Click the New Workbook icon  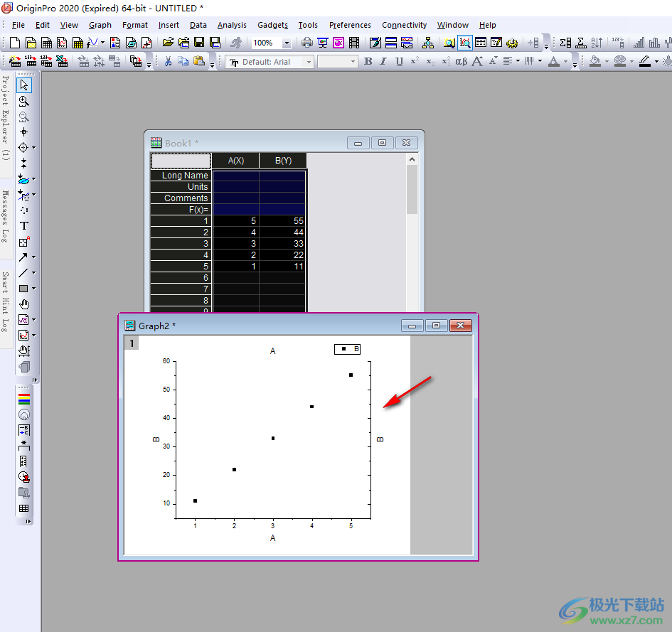click(x=46, y=43)
